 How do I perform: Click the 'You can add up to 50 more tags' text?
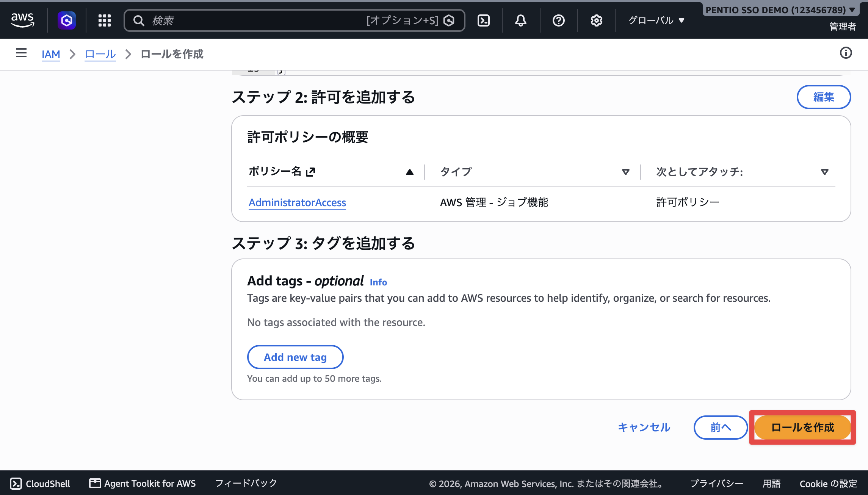coord(314,379)
